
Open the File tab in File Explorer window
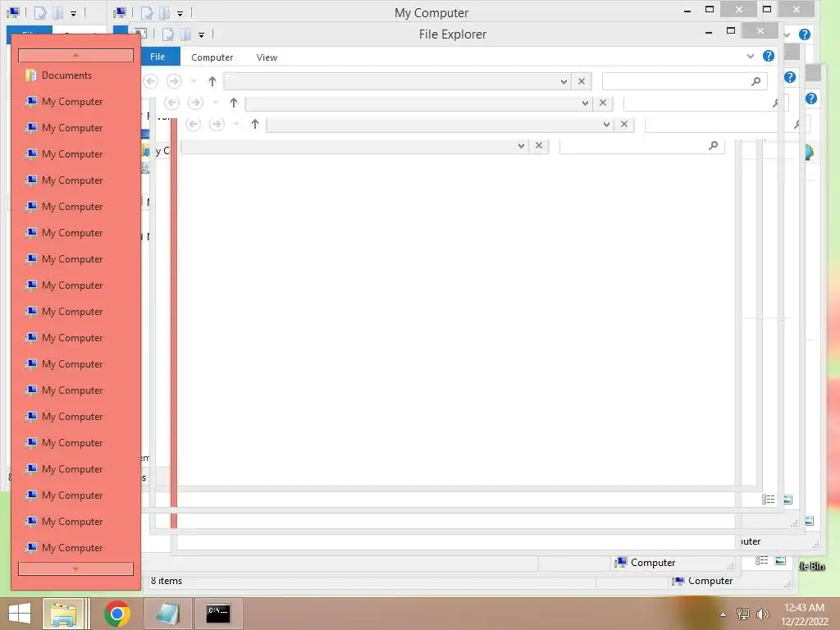click(x=157, y=57)
